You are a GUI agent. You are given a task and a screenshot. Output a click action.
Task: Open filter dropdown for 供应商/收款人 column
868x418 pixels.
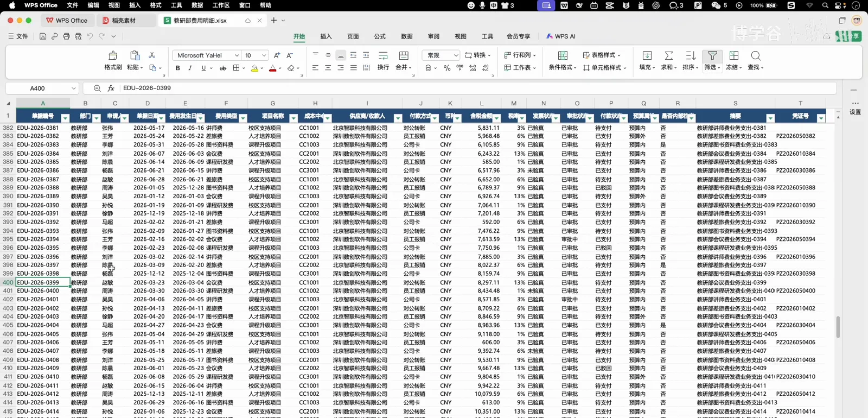398,118
